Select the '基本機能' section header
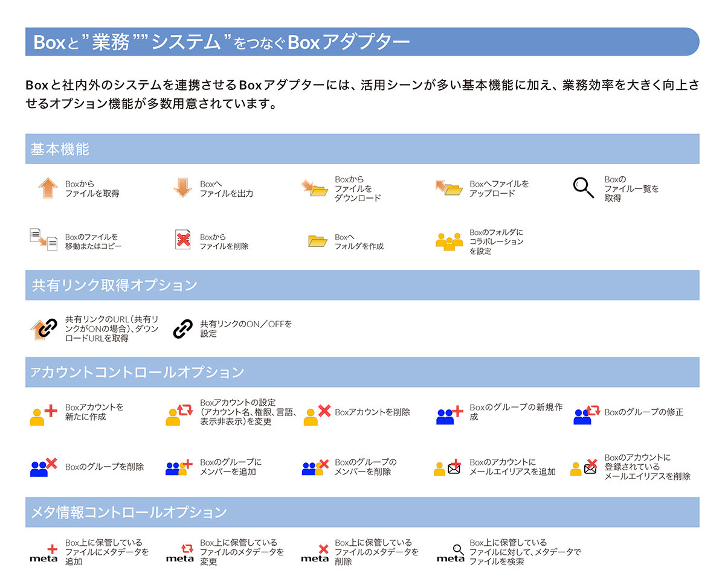 click(362, 149)
